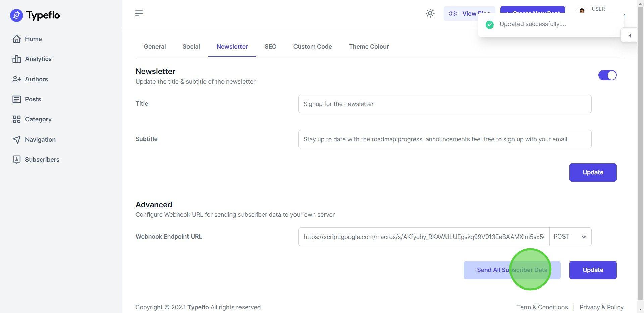Image resolution: width=644 pixels, height=313 pixels.
Task: Open the Analytics bar chart icon
Action: click(16, 59)
